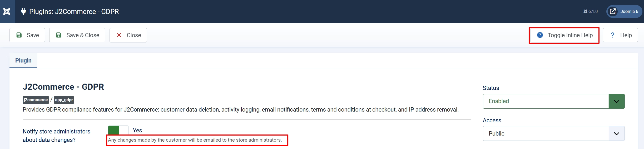
Task: Click the Toggle Inline Help button
Action: click(x=564, y=35)
